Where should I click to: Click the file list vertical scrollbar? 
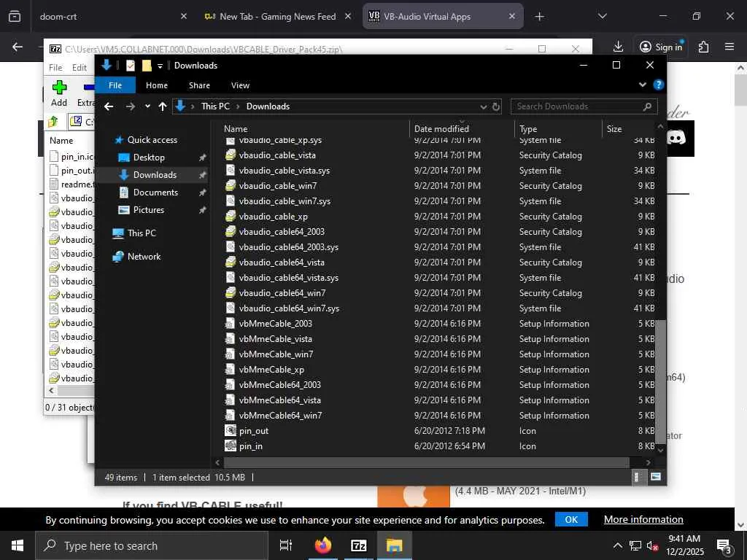(x=660, y=382)
